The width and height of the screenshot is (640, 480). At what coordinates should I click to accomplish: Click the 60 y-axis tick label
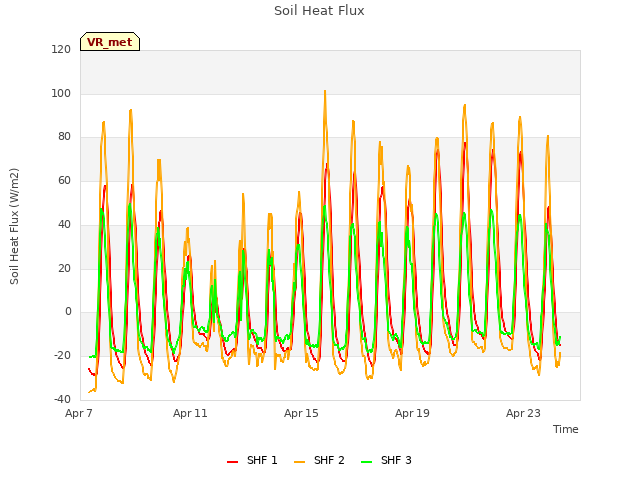(64, 180)
